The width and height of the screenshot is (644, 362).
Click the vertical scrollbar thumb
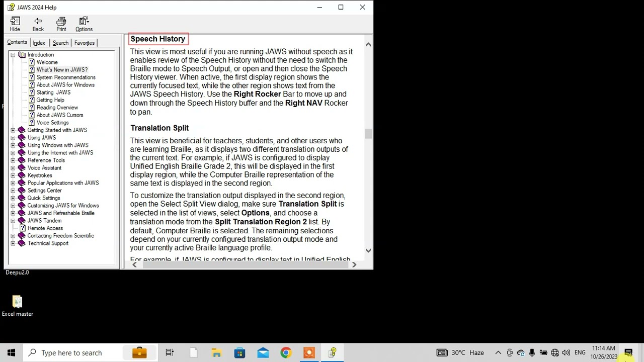[368, 134]
